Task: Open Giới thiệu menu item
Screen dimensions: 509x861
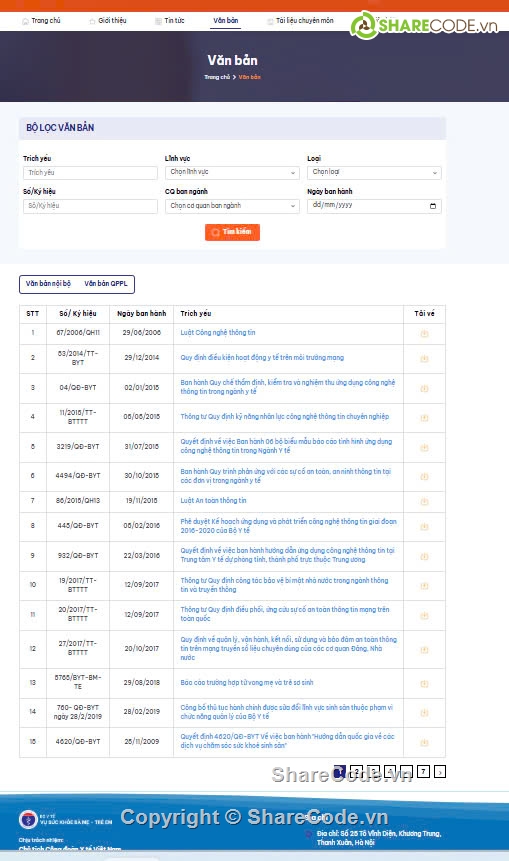Action: click(108, 20)
